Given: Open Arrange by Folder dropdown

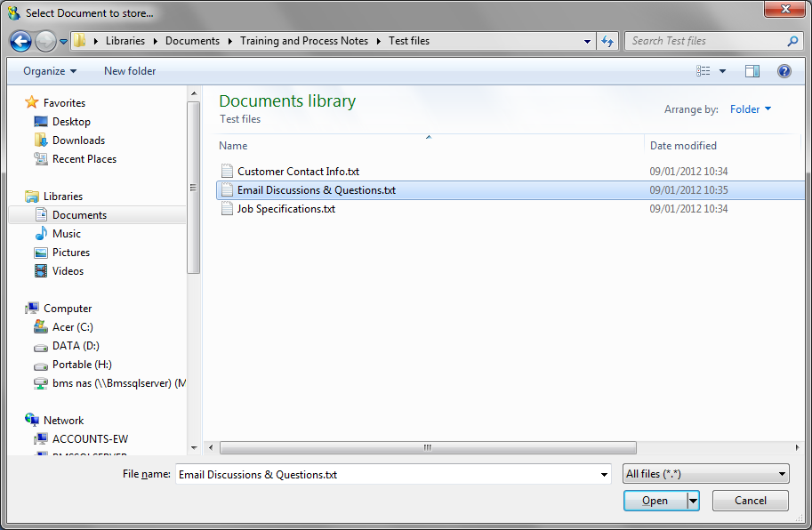Looking at the screenshot, I should (x=751, y=109).
